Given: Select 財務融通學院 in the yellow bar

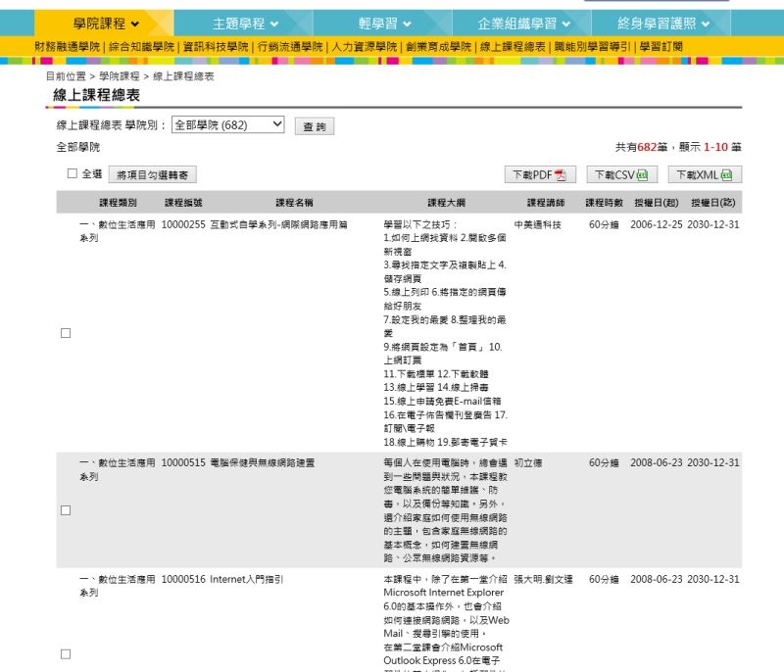Looking at the screenshot, I should (67, 47).
